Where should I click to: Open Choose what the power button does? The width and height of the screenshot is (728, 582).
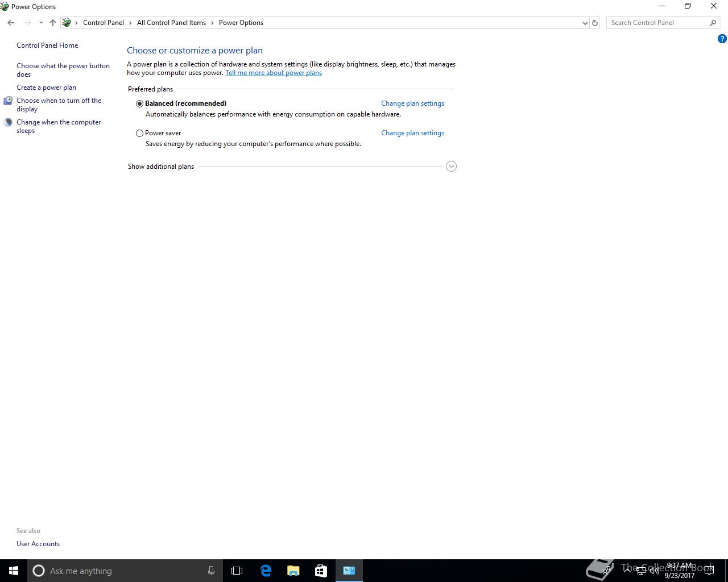[x=63, y=70]
